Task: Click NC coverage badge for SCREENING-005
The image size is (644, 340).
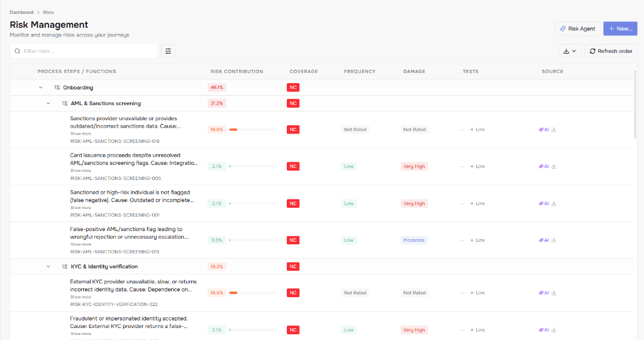Action: [x=293, y=166]
